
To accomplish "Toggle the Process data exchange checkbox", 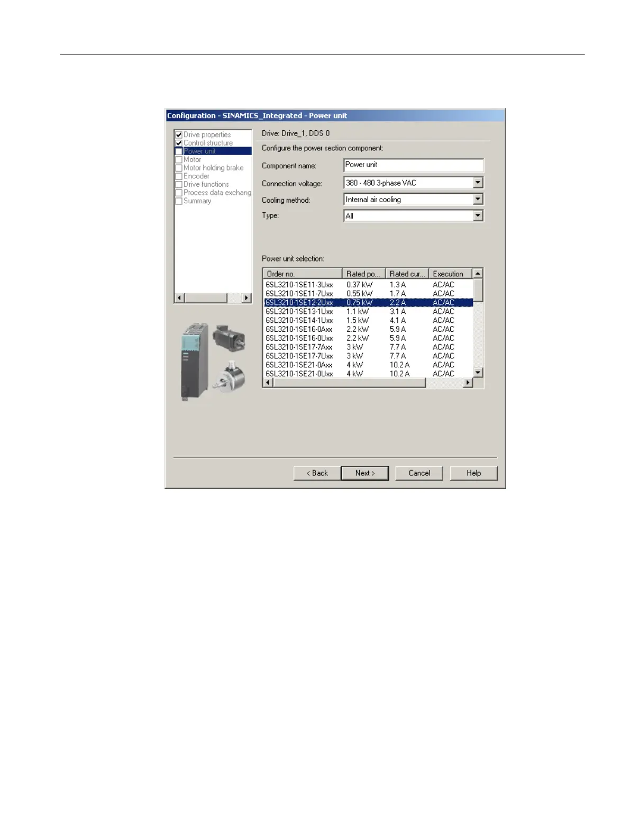I will pyautogui.click(x=179, y=193).
